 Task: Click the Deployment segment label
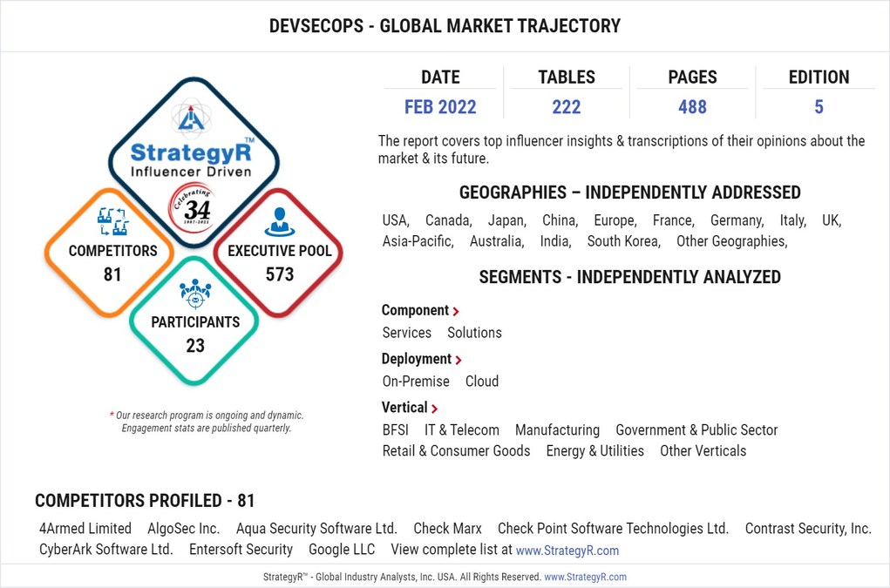pos(416,360)
